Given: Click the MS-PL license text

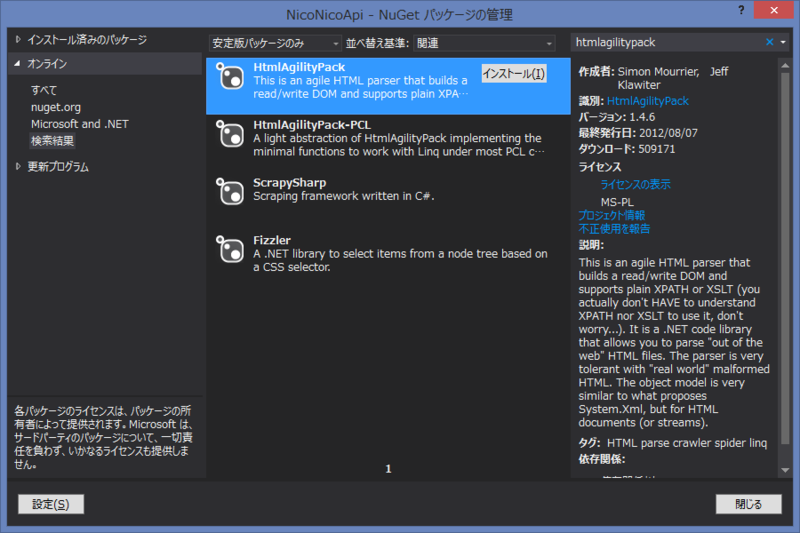Looking at the screenshot, I should click(617, 202).
